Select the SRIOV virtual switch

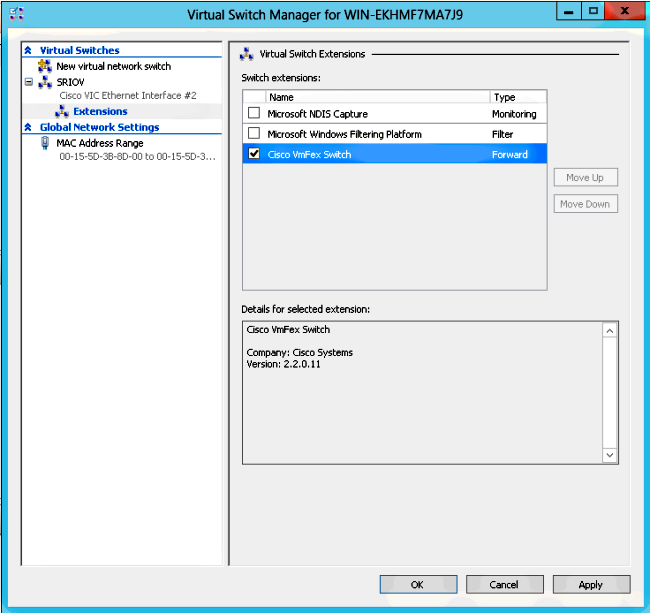pos(70,82)
